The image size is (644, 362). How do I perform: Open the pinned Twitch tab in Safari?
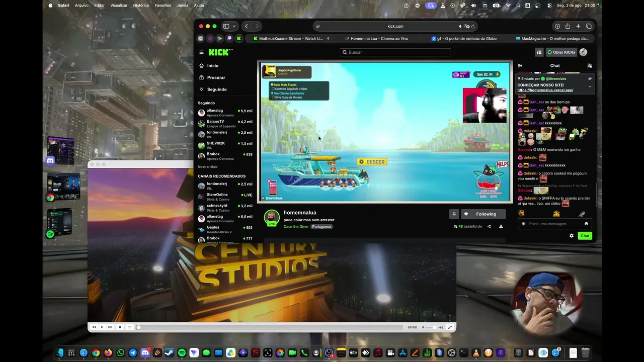click(229, 39)
